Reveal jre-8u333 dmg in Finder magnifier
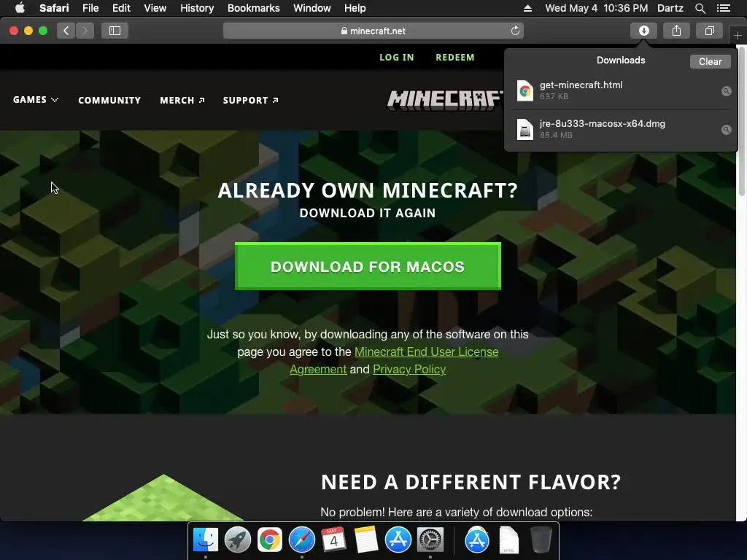747x560 pixels. pyautogui.click(x=726, y=130)
